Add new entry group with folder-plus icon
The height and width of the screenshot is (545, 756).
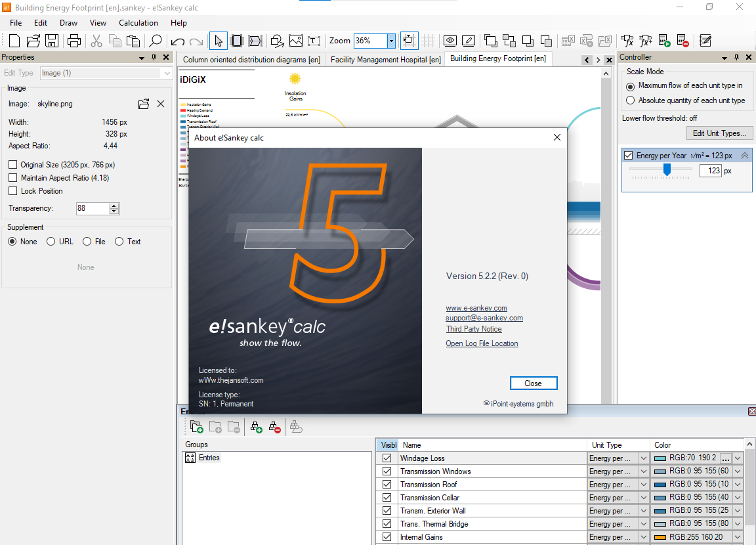197,427
